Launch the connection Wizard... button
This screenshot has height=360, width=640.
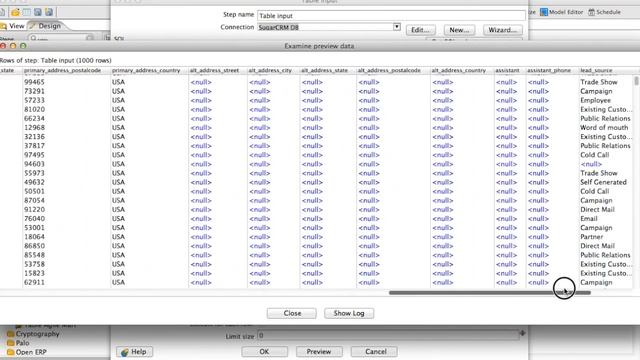tap(502, 30)
